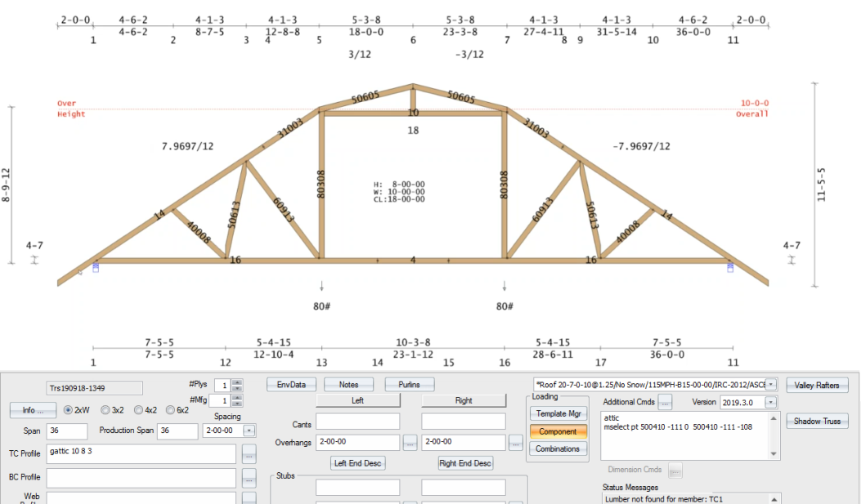Viewport: 861px width, 504px height.
Task: Click the Valley Rafters button
Action: [817, 384]
